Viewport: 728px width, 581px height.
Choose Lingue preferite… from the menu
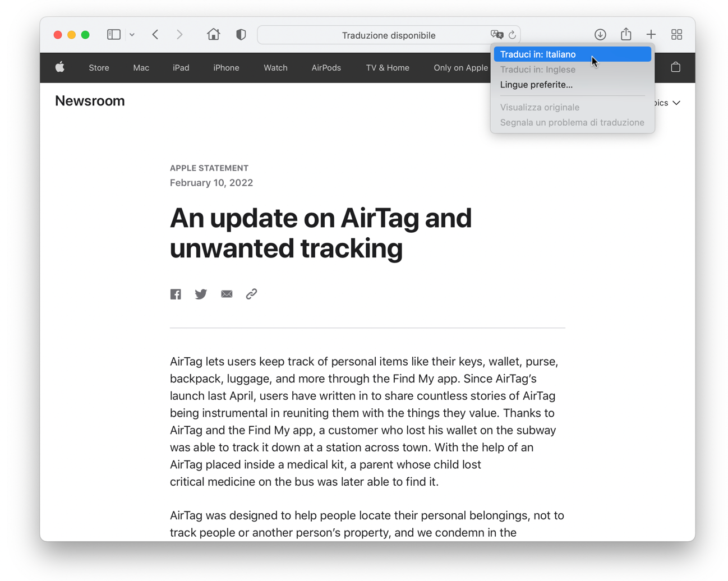[x=536, y=85]
